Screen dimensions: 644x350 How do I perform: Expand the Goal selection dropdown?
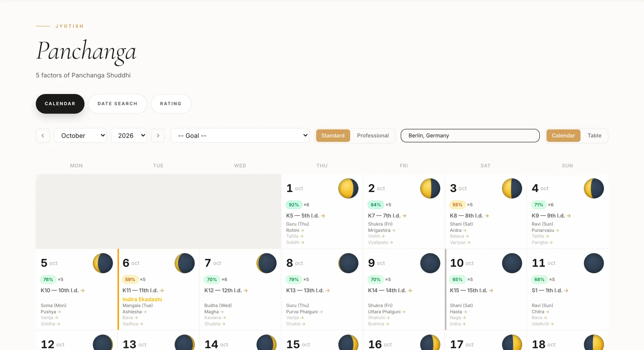(240, 135)
